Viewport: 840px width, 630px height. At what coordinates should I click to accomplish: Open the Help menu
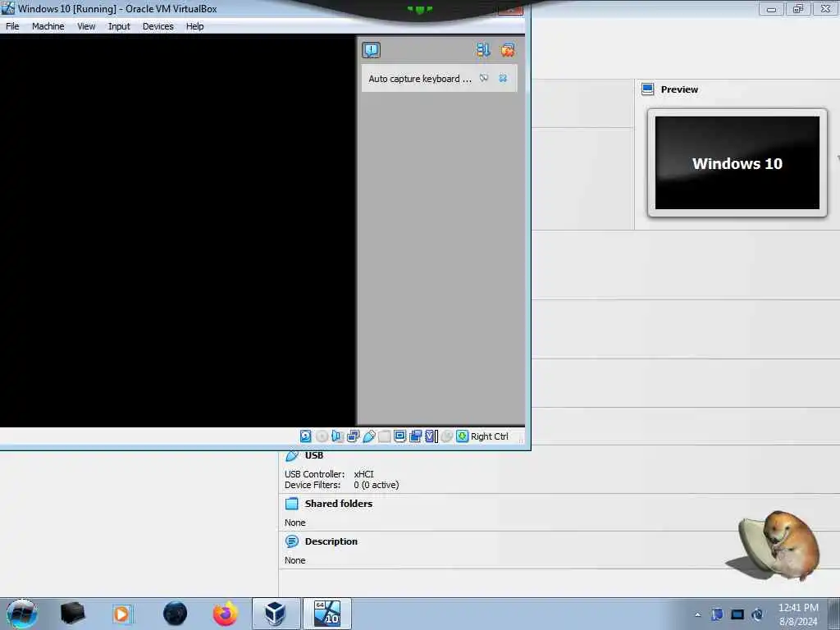[x=195, y=26]
